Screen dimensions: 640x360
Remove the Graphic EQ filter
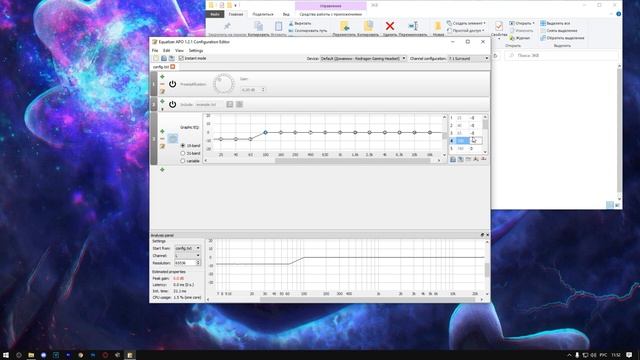coord(162,139)
